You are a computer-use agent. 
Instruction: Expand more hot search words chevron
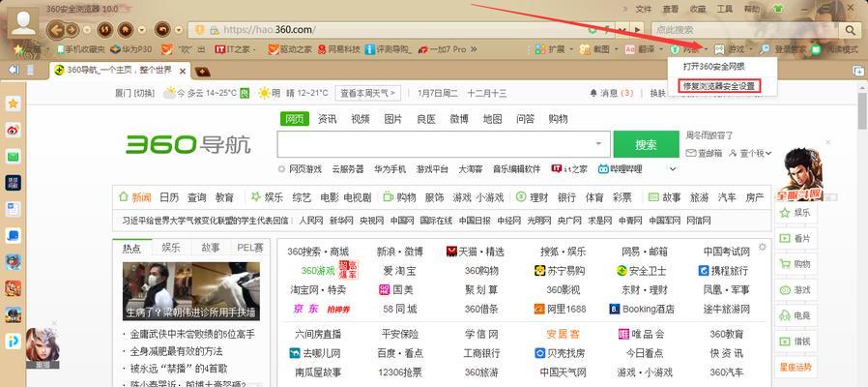tap(673, 168)
